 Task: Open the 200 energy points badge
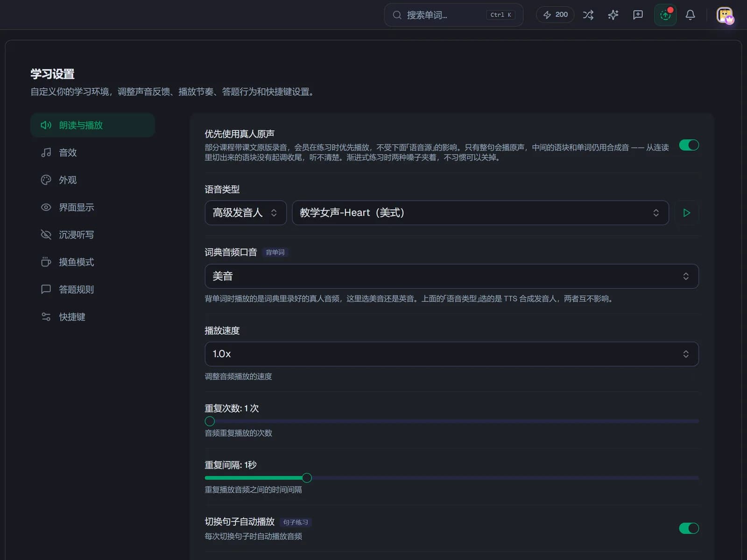pyautogui.click(x=555, y=15)
